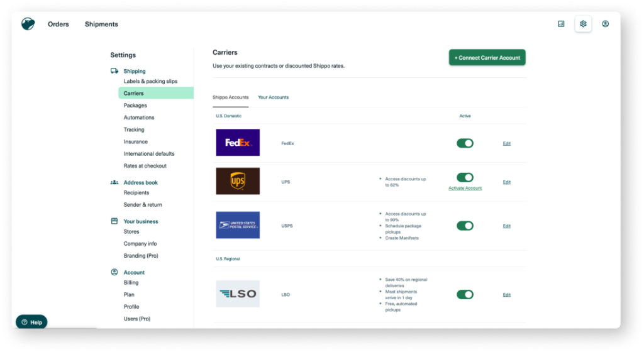This screenshot has width=644, height=352.
Task: Click the Shipping truck icon
Action: pos(114,71)
